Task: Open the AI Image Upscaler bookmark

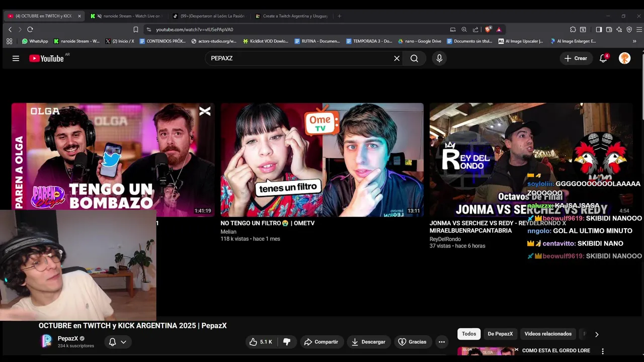Action: pyautogui.click(x=521, y=41)
